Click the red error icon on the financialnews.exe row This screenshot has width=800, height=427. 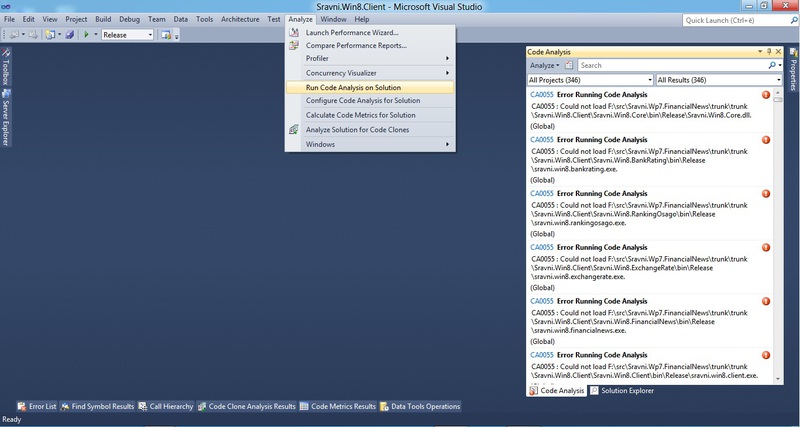[766, 302]
